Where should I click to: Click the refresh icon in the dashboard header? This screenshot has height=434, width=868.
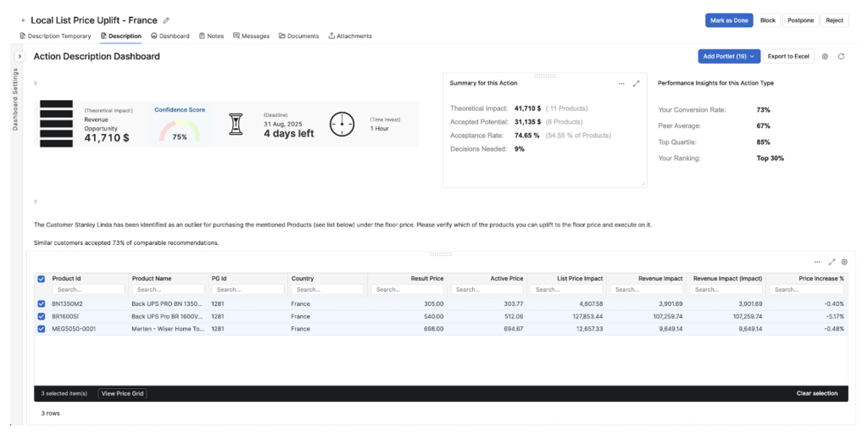841,57
